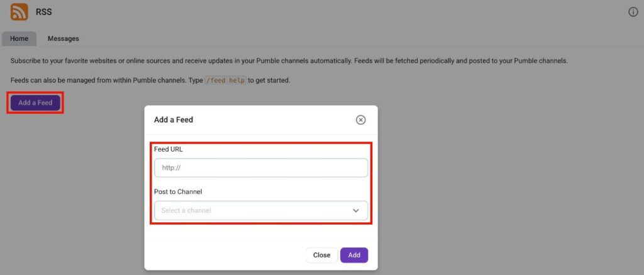Dismiss dialog with the circled X icon
The height and width of the screenshot is (275, 644).
(x=360, y=120)
